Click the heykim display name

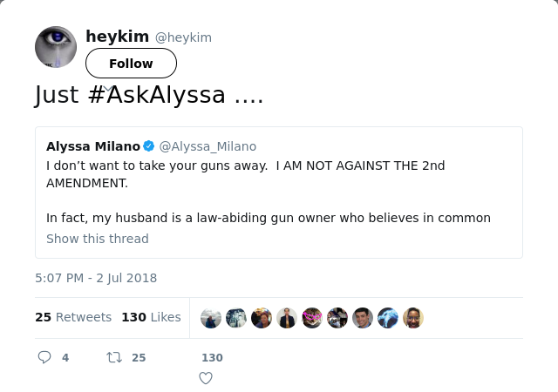[x=118, y=37]
